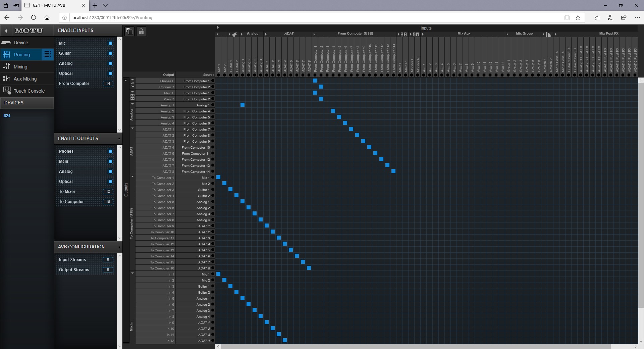The height and width of the screenshot is (349, 644).
Task: Add this page to favorites
Action: pos(578,17)
